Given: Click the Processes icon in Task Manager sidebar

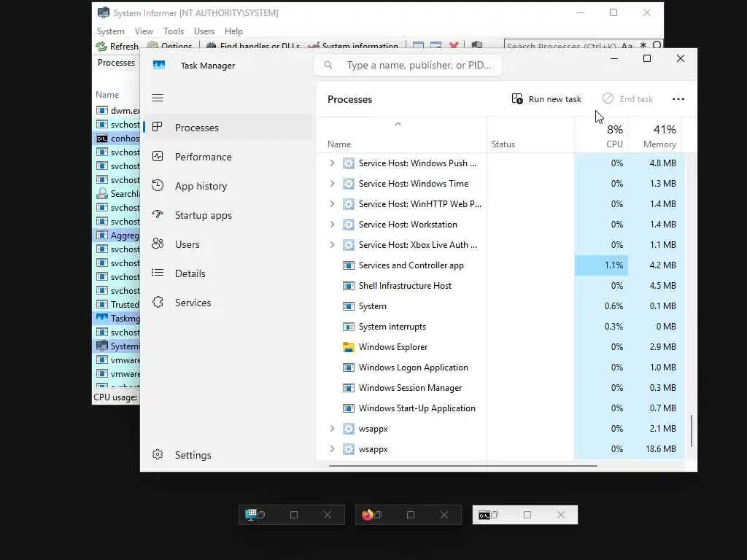Looking at the screenshot, I should 158,127.
